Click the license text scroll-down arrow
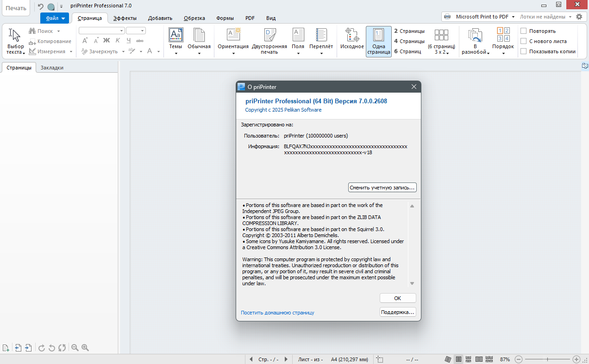This screenshot has width=589, height=364. tap(412, 283)
